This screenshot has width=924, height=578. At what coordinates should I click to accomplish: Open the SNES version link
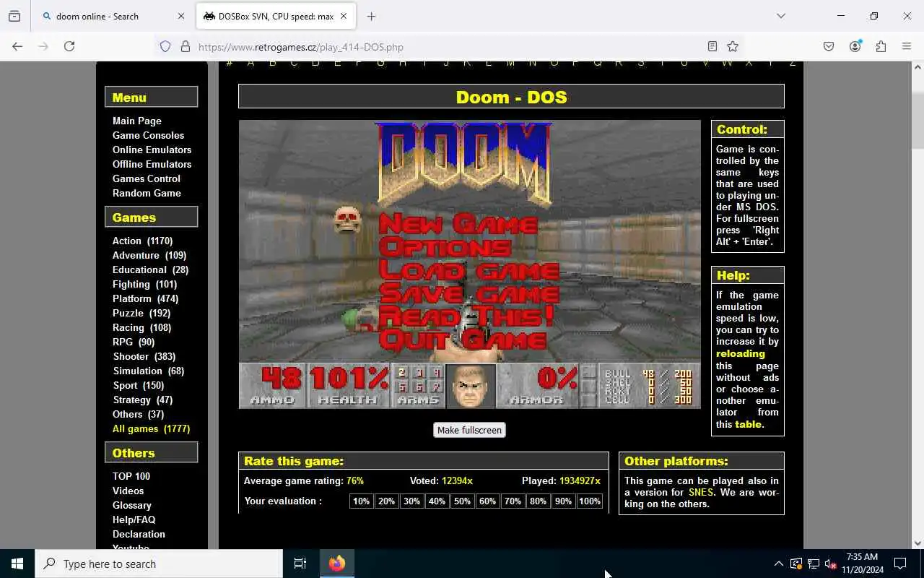pos(700,492)
